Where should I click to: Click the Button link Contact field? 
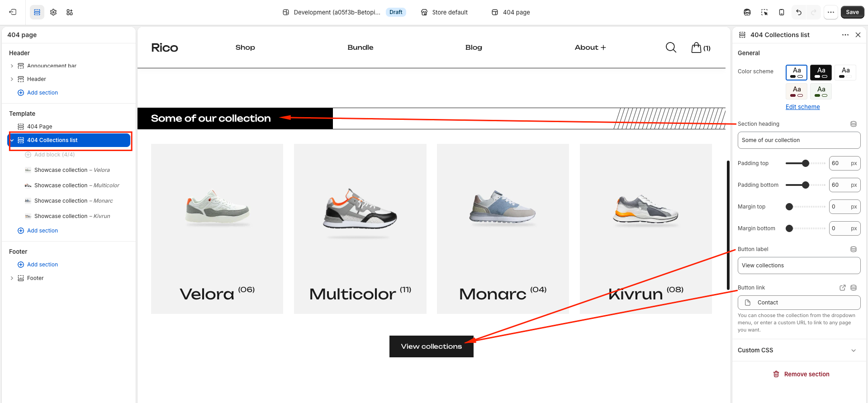click(x=799, y=303)
